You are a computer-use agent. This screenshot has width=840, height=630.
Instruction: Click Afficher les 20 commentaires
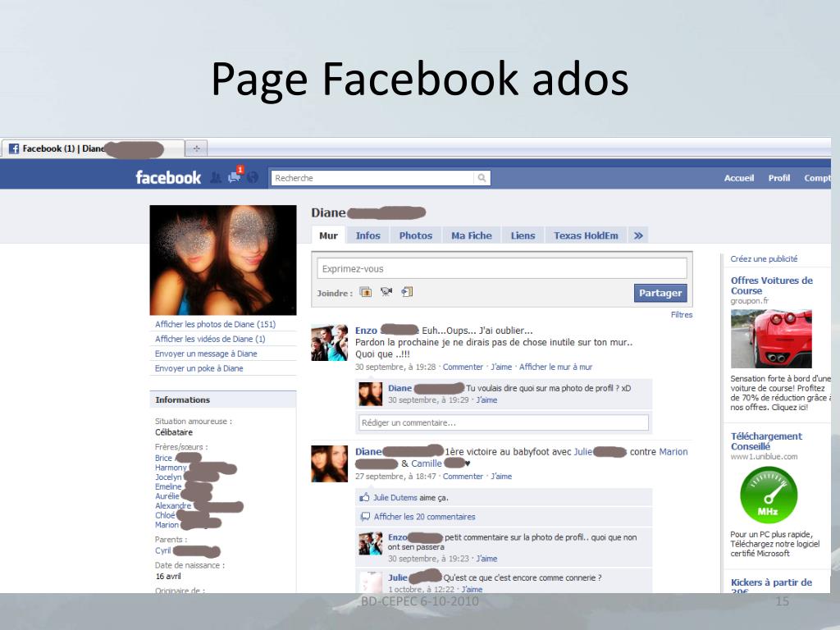point(424,517)
